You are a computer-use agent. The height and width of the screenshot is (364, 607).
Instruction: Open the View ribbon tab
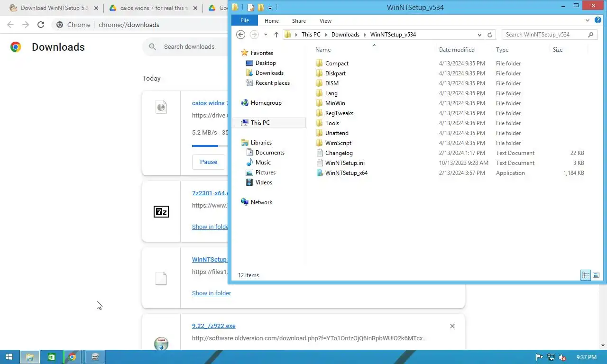coord(325,20)
